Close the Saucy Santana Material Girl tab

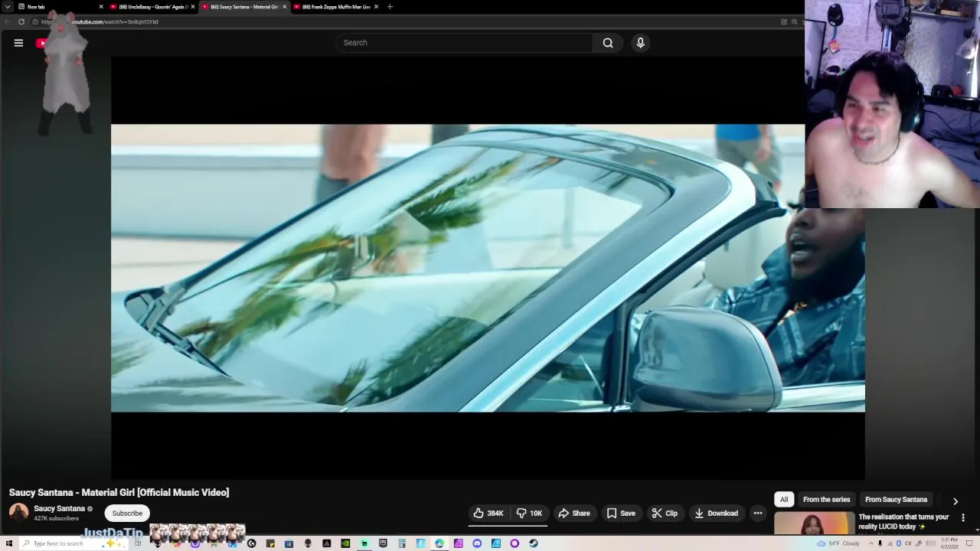pos(285,7)
